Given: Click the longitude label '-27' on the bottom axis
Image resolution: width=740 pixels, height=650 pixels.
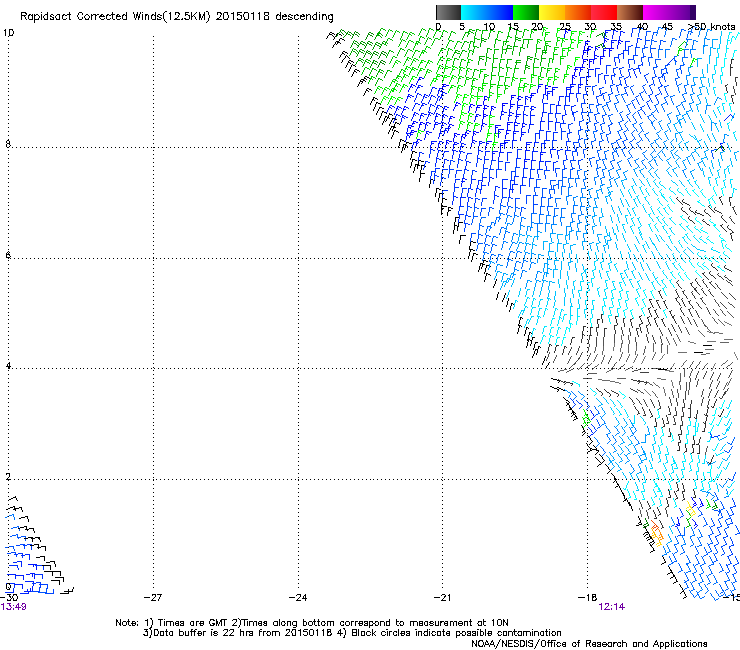Looking at the screenshot, I should (x=153, y=597).
